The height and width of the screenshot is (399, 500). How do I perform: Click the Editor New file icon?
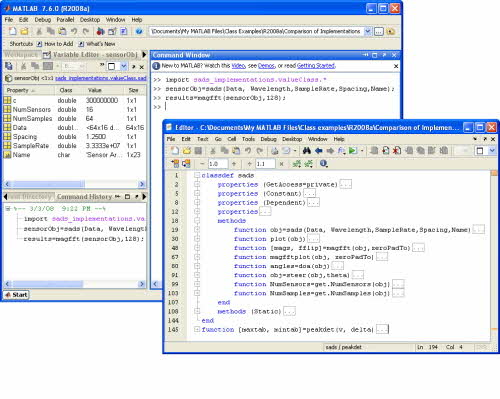click(x=175, y=151)
